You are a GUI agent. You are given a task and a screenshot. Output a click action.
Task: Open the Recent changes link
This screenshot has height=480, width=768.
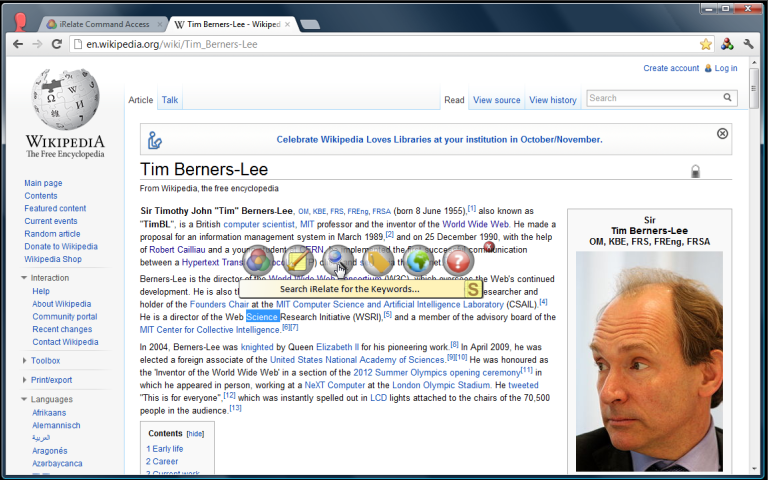tap(62, 329)
